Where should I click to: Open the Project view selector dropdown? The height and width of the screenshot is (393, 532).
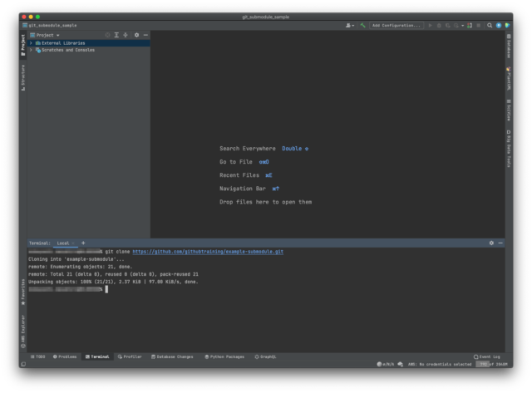coord(45,35)
